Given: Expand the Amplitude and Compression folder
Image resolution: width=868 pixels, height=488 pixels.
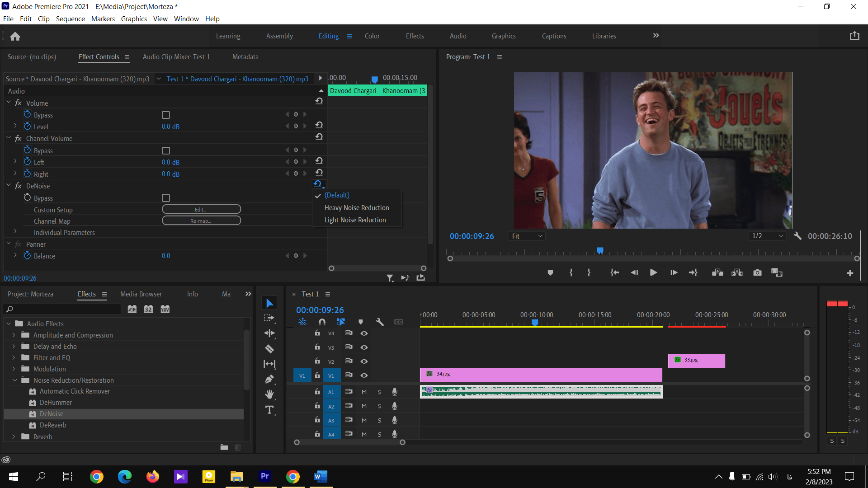Looking at the screenshot, I should coord(13,335).
